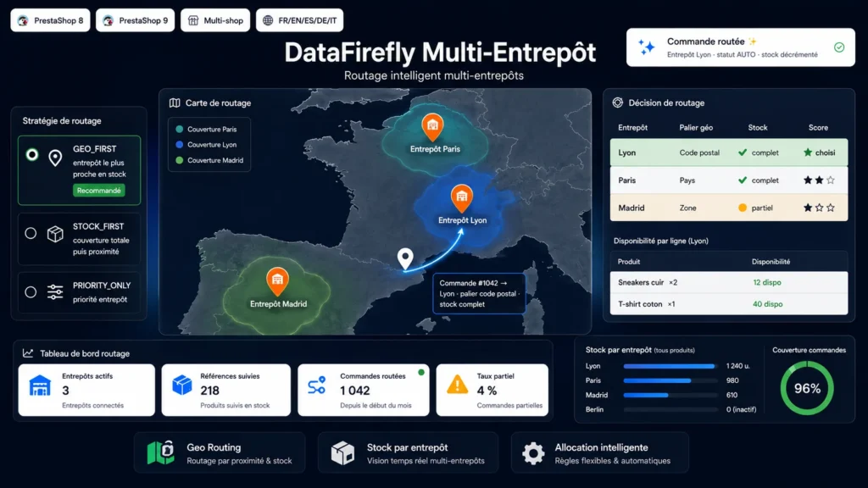Click the Couverture Lyon blue legend swatch

[180, 144]
